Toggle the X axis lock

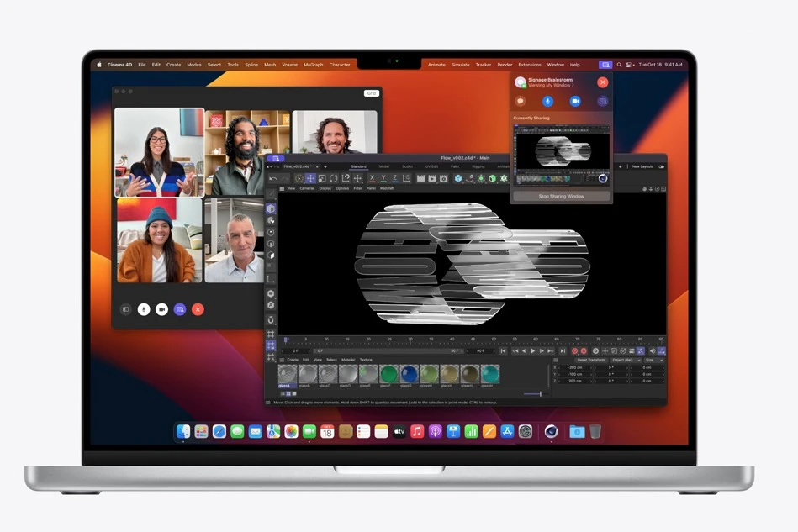[x=372, y=178]
